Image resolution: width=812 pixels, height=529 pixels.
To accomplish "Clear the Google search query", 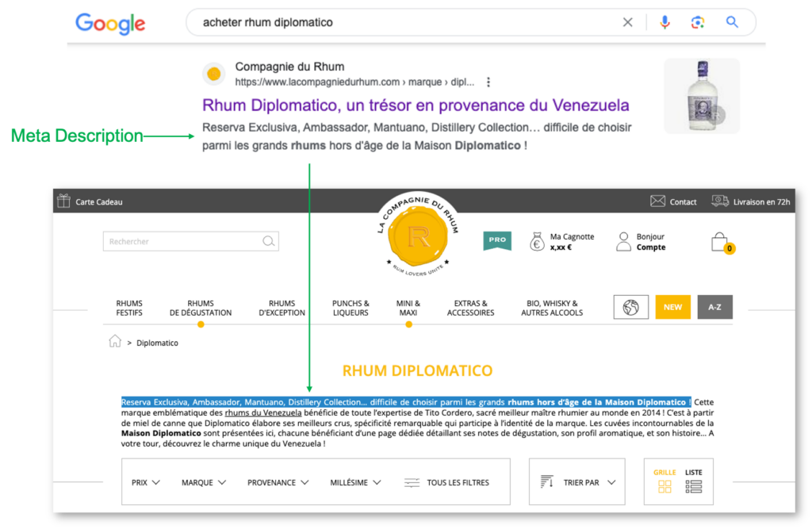I will [x=627, y=22].
